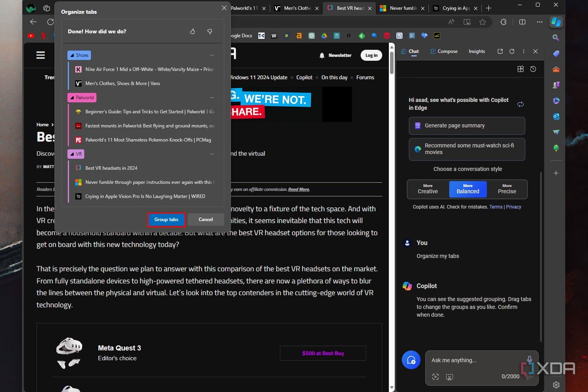Click the Group tabs button

coord(166,220)
